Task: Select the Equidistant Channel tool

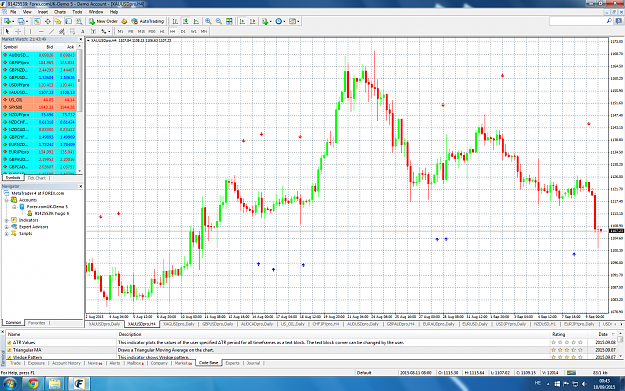Action: pyautogui.click(x=62, y=31)
